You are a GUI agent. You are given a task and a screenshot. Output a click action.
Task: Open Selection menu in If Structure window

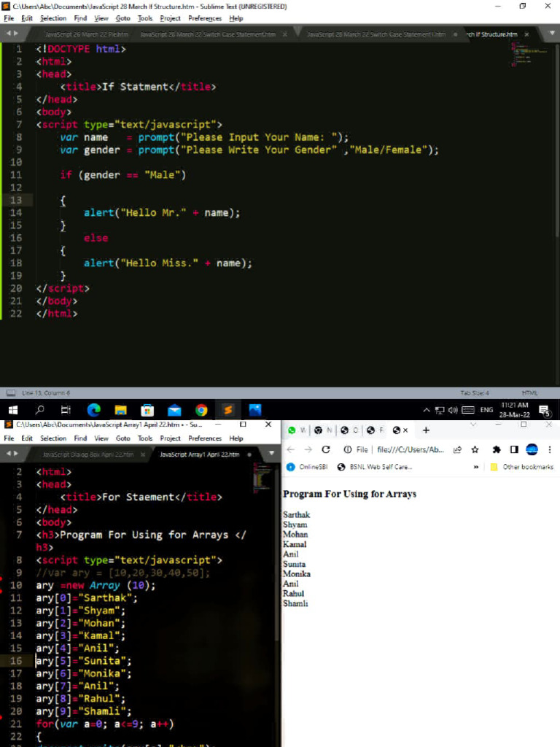[x=52, y=18]
